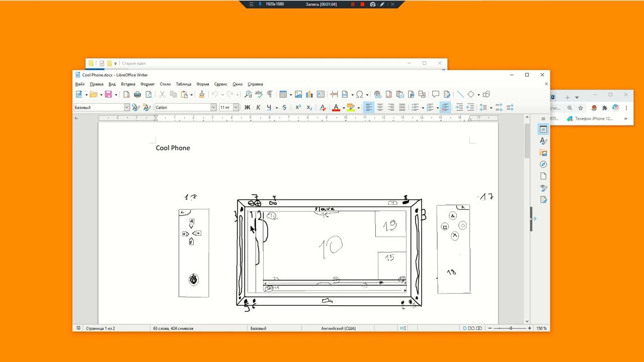
Task: Click the Increase indent icon
Action: (x=459, y=108)
